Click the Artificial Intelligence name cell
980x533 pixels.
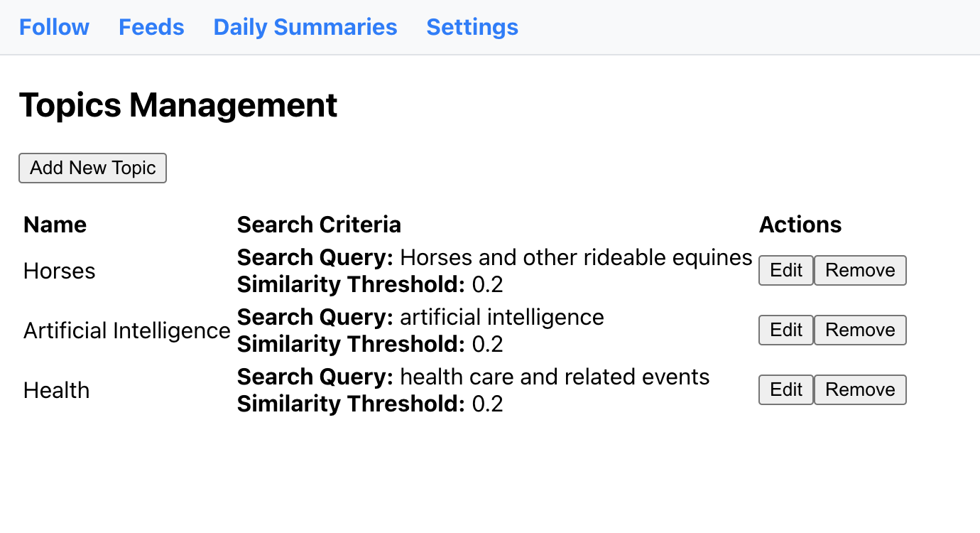pyautogui.click(x=127, y=330)
